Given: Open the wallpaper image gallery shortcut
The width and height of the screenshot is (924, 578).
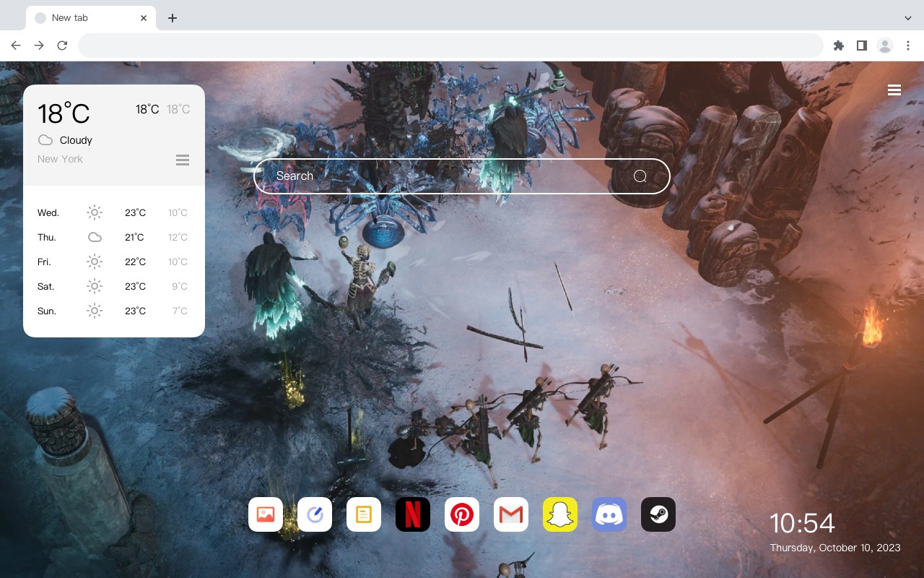Looking at the screenshot, I should [x=266, y=514].
